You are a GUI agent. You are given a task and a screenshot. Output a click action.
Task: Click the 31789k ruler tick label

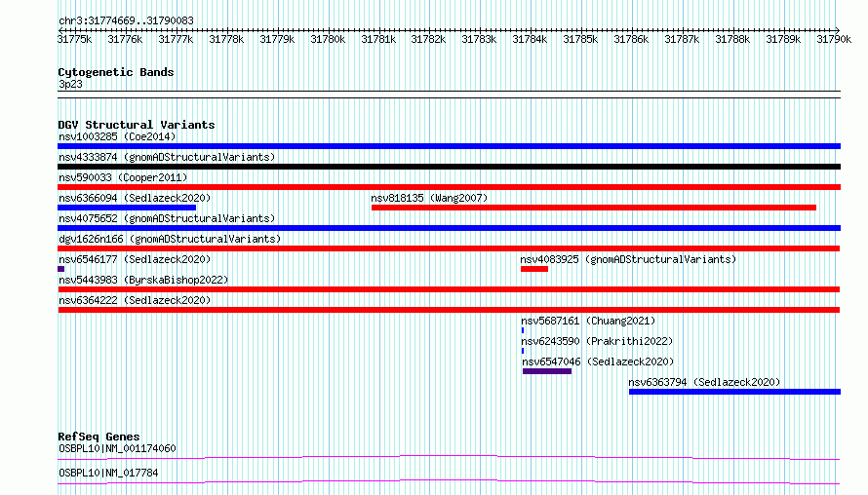[783, 39]
